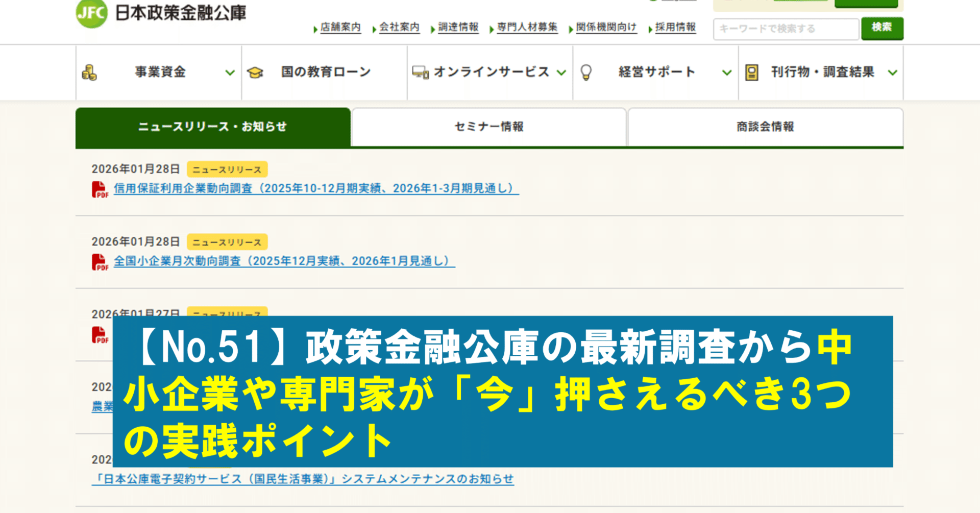Open the PDF icon for 信用保証利用企業動向調査
Image resolution: width=980 pixels, height=513 pixels.
pyautogui.click(x=98, y=189)
